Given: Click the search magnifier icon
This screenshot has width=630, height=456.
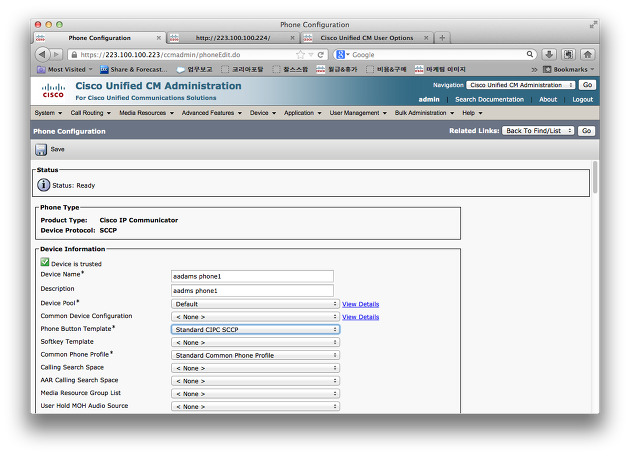Looking at the screenshot, I should 530,54.
